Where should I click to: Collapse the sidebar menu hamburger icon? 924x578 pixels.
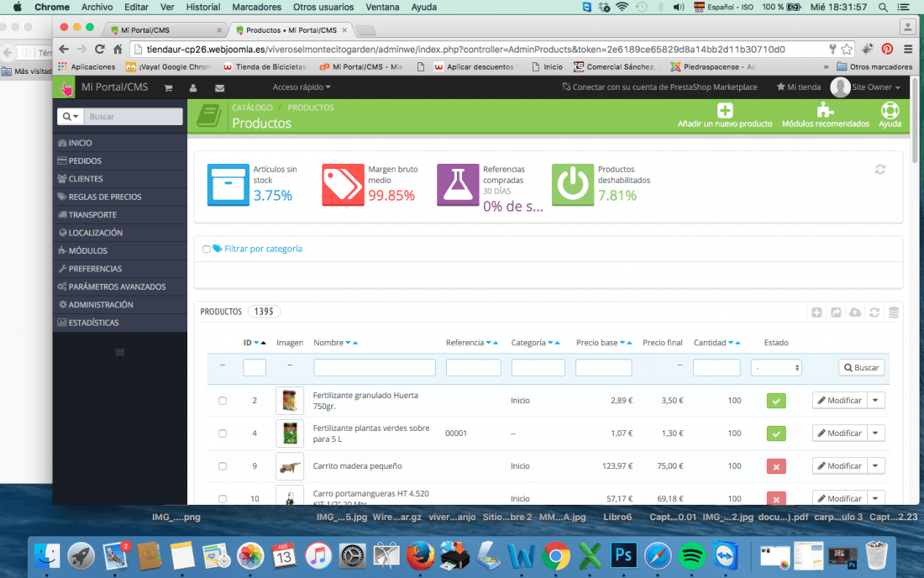(119, 352)
